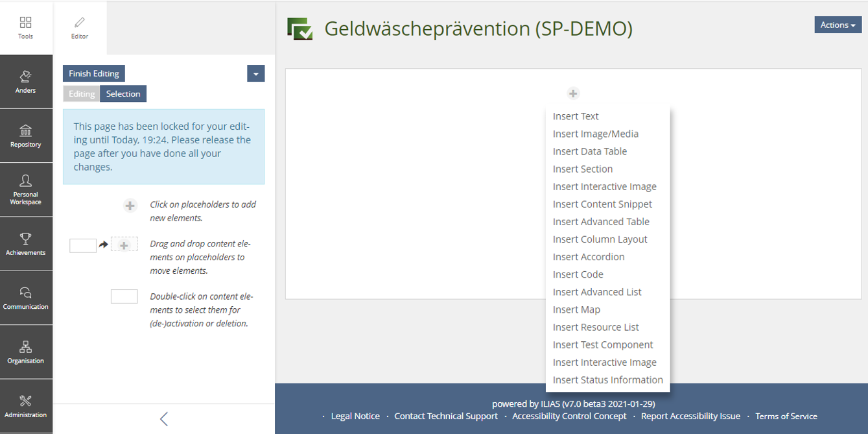The height and width of the screenshot is (434, 868).
Task: Open the Administration menu
Action: (26, 406)
